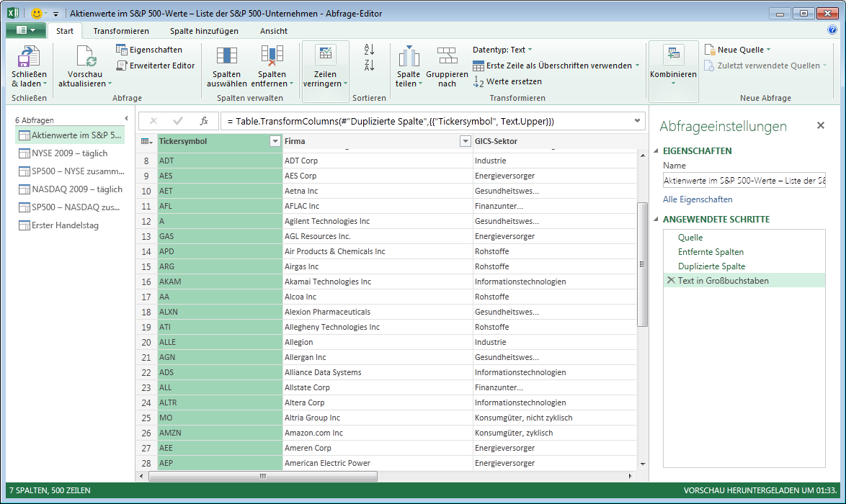This screenshot has height=504, width=846.
Task: Sort ascending A to Z
Action: point(369,50)
